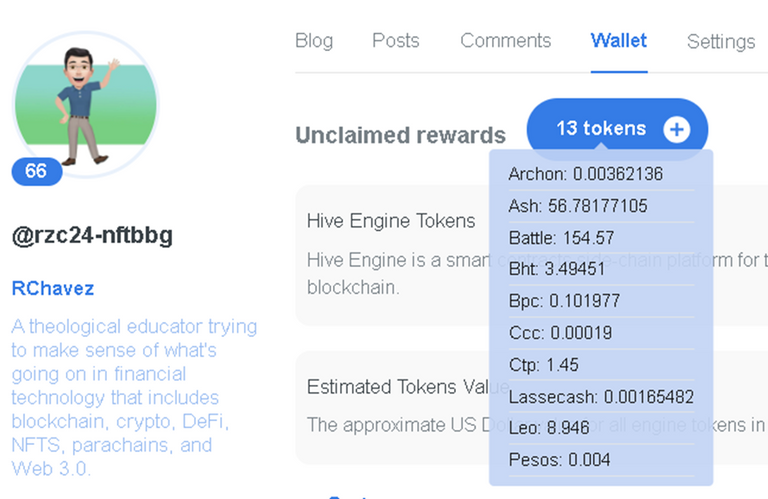Image resolution: width=768 pixels, height=499 pixels.
Task: Click the Hive Engine Tokens section heading
Action: tap(391, 221)
